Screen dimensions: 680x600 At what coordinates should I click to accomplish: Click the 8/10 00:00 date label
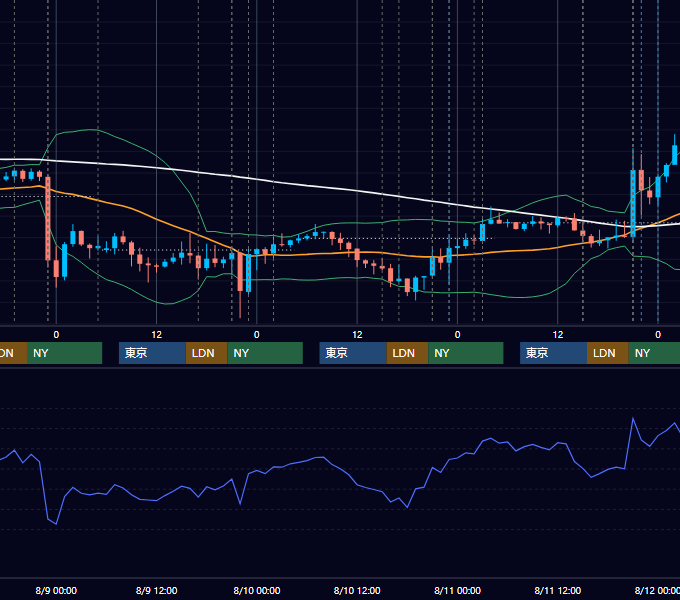pos(257,590)
